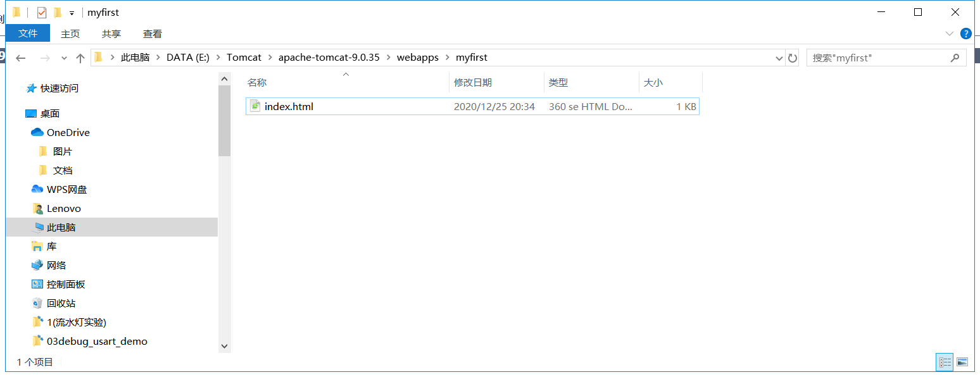The image size is (980, 377).
Task: Expand the ribbon with the chevron
Action: click(x=949, y=34)
